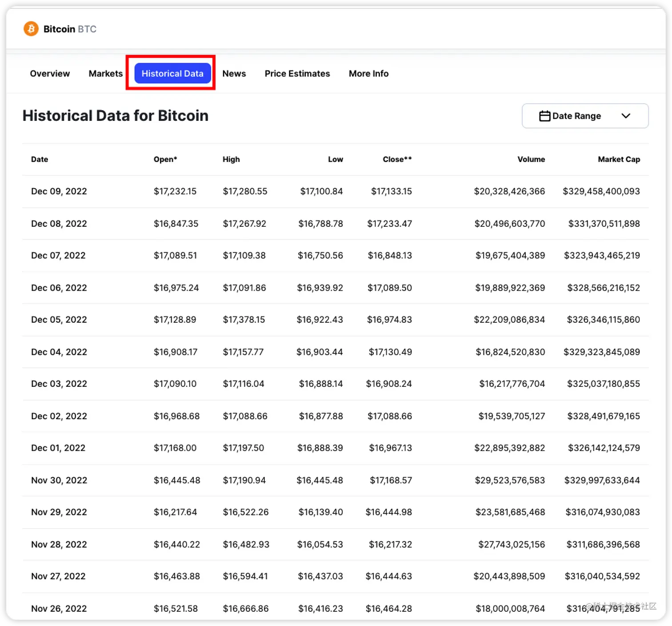Select the Dec 01, 2022 date cell
Screen dimensions: 672x626
pos(58,448)
